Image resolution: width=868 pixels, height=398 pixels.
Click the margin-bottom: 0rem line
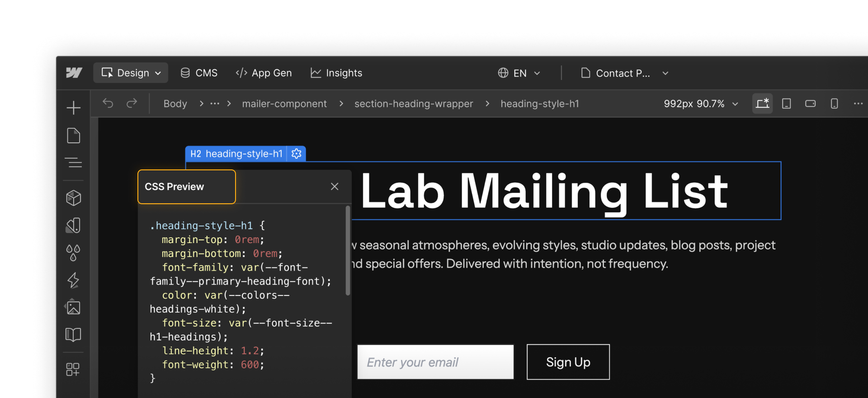coord(222,253)
